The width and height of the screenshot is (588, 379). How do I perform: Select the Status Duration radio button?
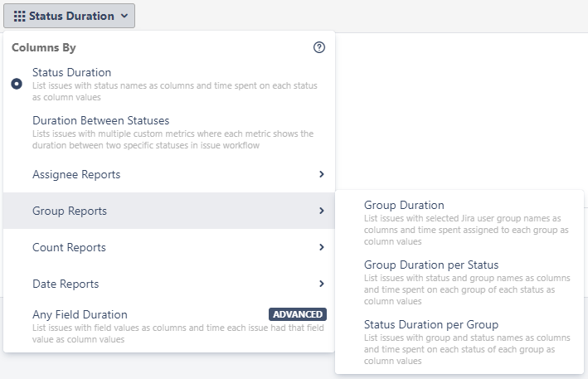pyautogui.click(x=17, y=84)
